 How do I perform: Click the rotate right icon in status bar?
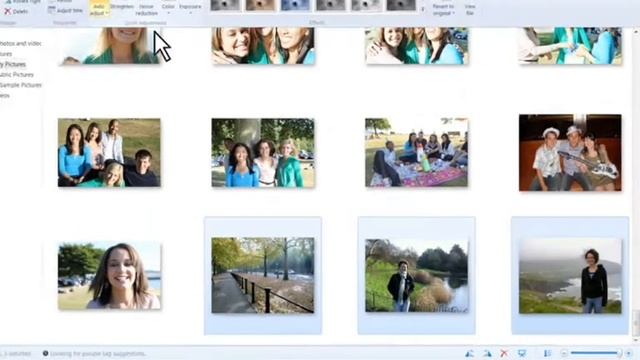pos(487,353)
